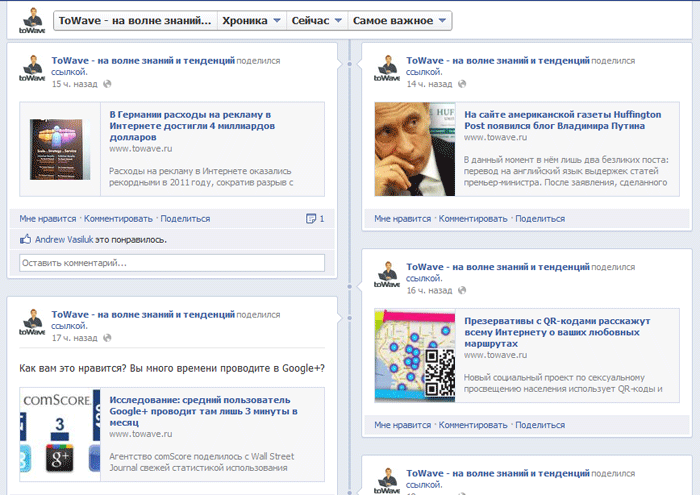The width and height of the screenshot is (700, 495).
Task: Click the thumbs-up icon beside Andrew Vasiluk
Action: (25, 239)
